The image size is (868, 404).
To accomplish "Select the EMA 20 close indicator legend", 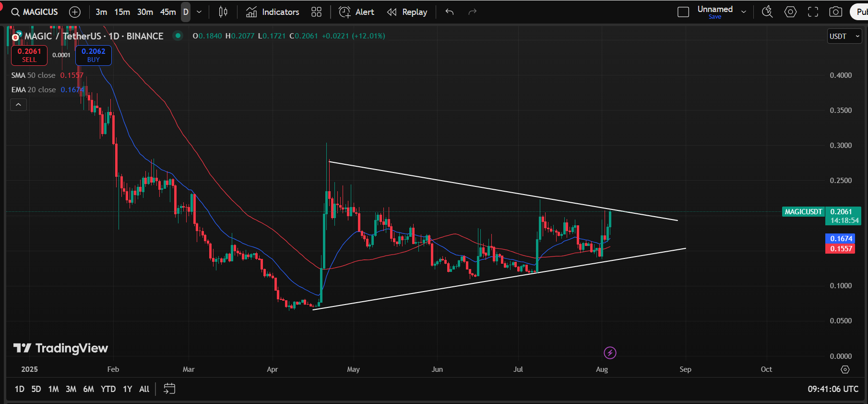I will (x=34, y=90).
